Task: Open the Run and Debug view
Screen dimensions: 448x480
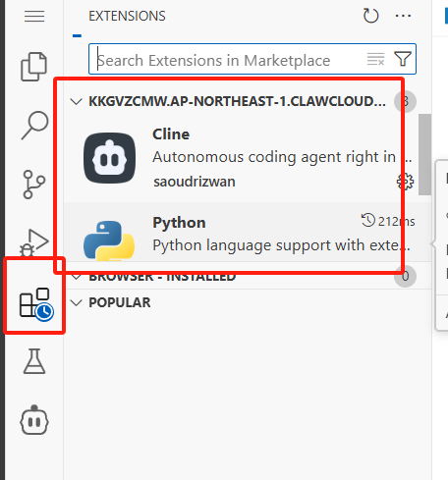Action: 34,242
